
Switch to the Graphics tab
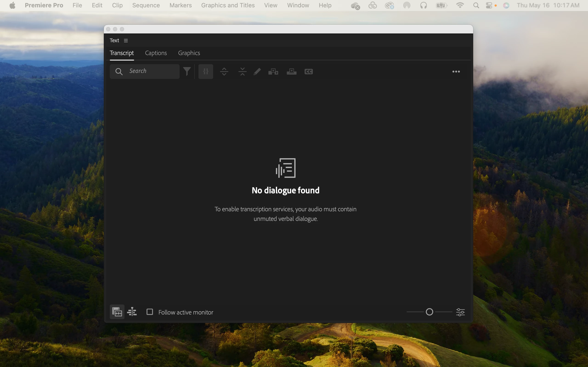[189, 53]
